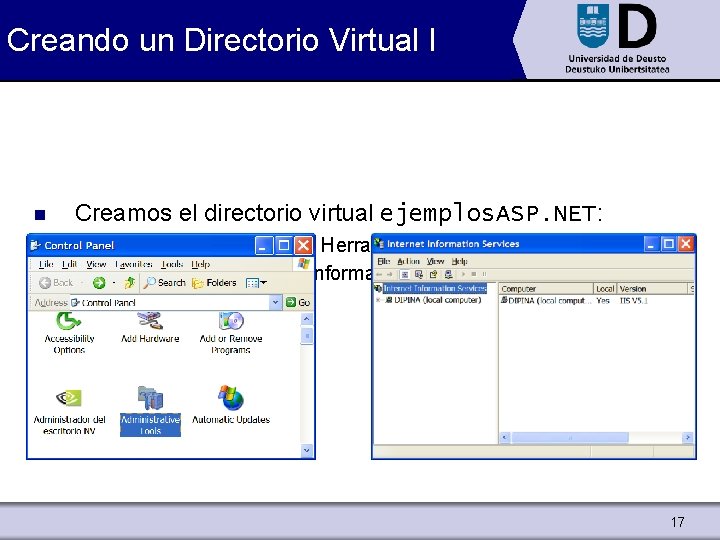Open Accessibility Options in Control Panel
720x540 pixels.
pyautogui.click(x=69, y=333)
